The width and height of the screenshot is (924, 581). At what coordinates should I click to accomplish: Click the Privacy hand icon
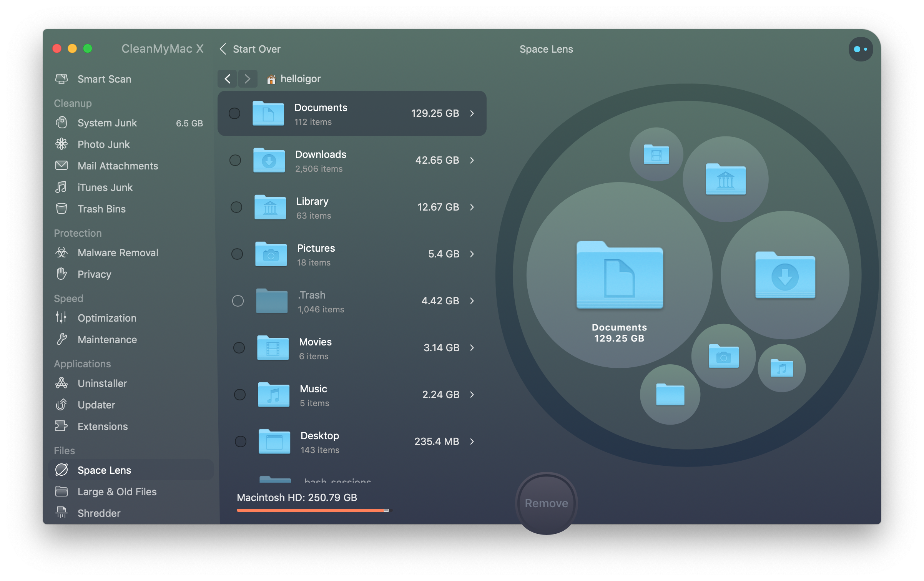61,274
